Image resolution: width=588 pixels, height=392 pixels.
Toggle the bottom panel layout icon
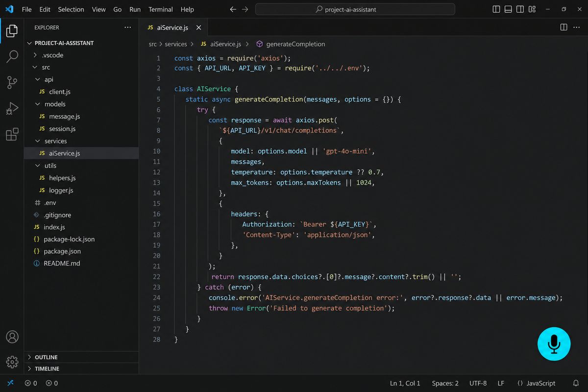click(x=508, y=9)
